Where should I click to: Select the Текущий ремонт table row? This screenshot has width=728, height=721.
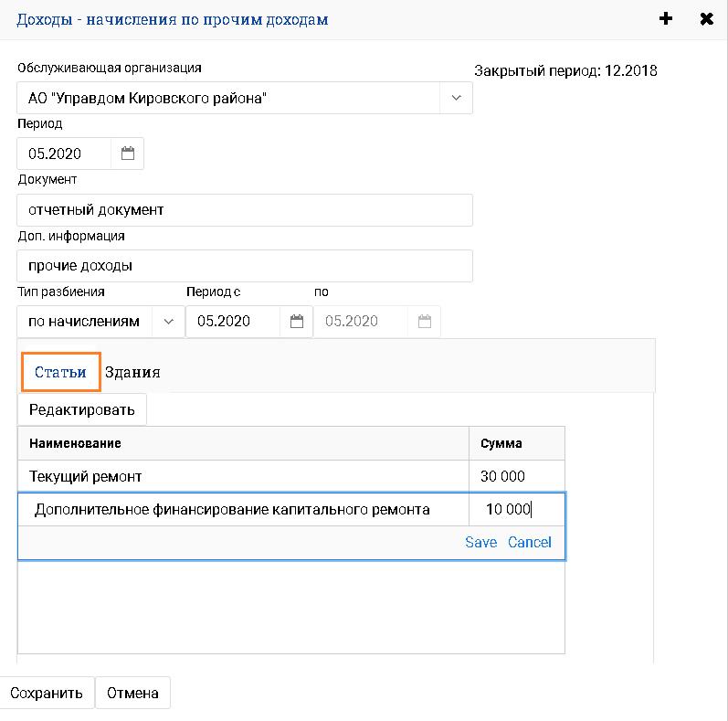[x=243, y=476]
